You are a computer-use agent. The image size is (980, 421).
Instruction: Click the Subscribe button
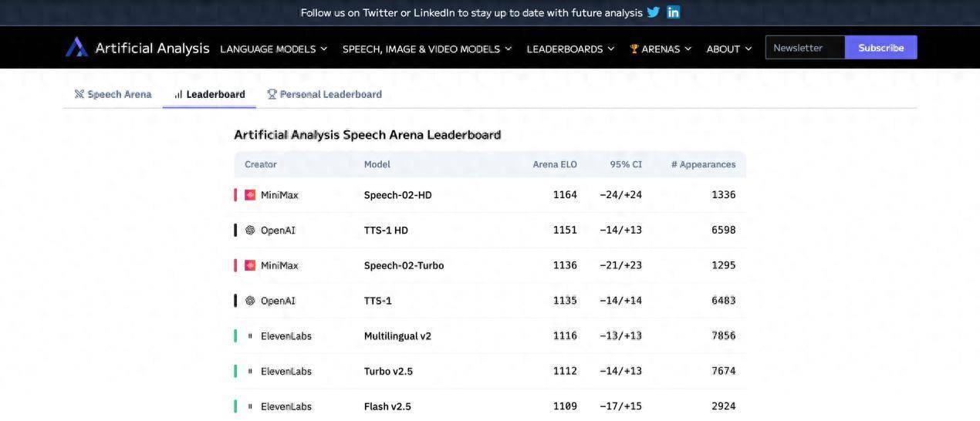click(881, 47)
